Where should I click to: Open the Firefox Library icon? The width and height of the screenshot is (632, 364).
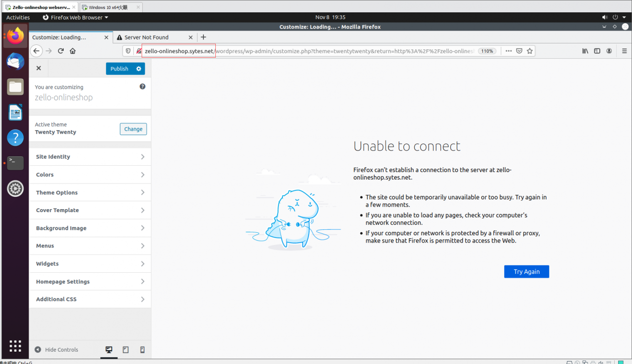tap(585, 51)
